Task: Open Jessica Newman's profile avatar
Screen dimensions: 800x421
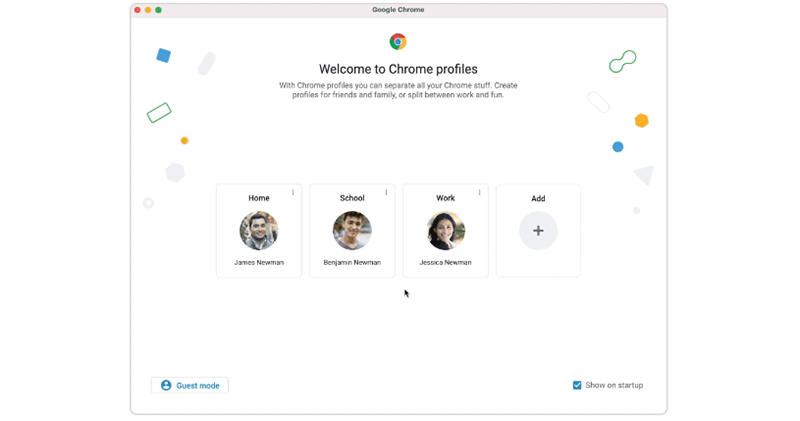Action: (x=445, y=231)
